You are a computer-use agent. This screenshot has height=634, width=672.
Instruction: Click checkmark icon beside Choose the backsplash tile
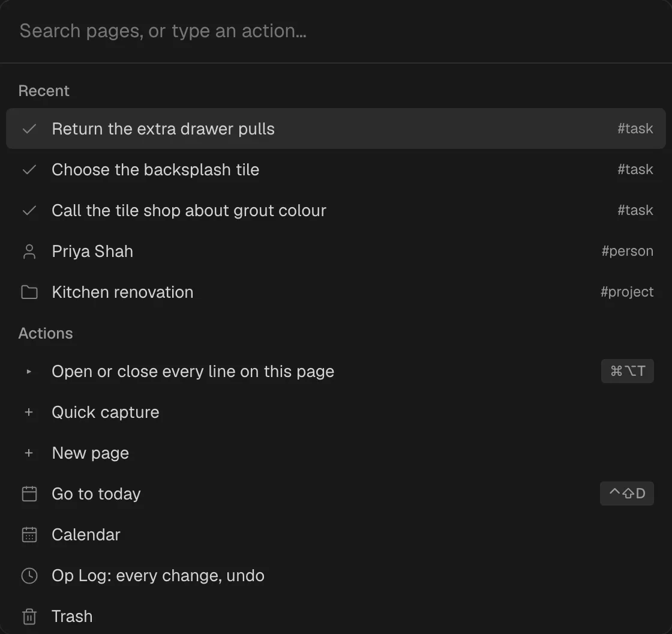(29, 169)
